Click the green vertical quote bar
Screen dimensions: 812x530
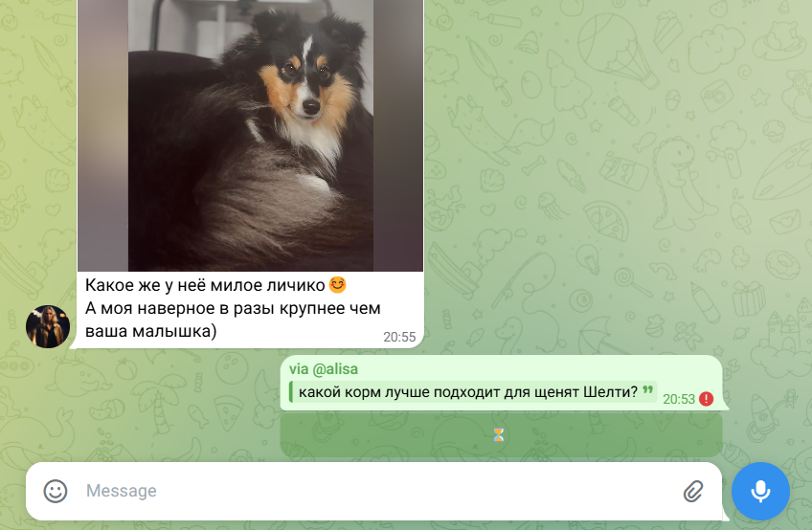(x=291, y=392)
